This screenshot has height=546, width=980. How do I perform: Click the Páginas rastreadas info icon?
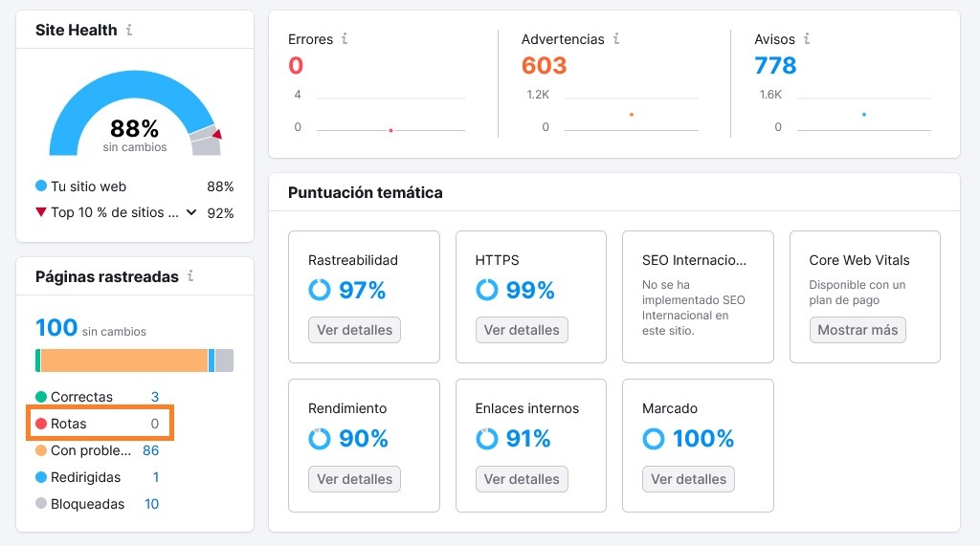(190, 276)
